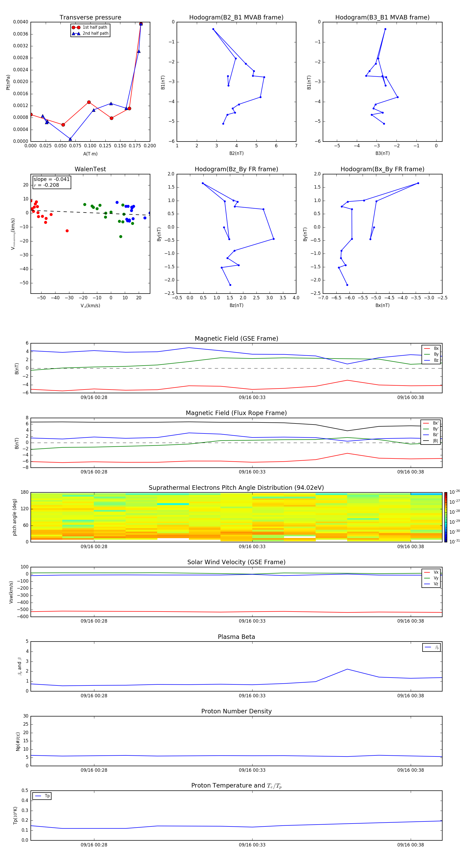Click the "10^-31" colorbar tick label
Image resolution: width=473 pixels, height=868 pixels.
(x=455, y=542)
